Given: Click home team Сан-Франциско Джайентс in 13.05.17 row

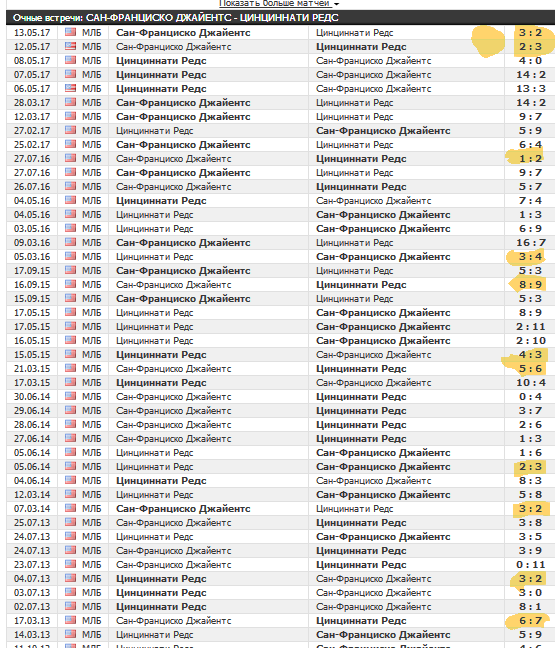Looking at the screenshot, I should (x=183, y=33).
